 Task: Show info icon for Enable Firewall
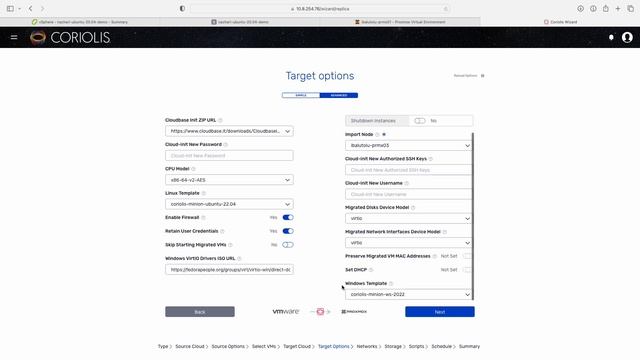(203, 218)
